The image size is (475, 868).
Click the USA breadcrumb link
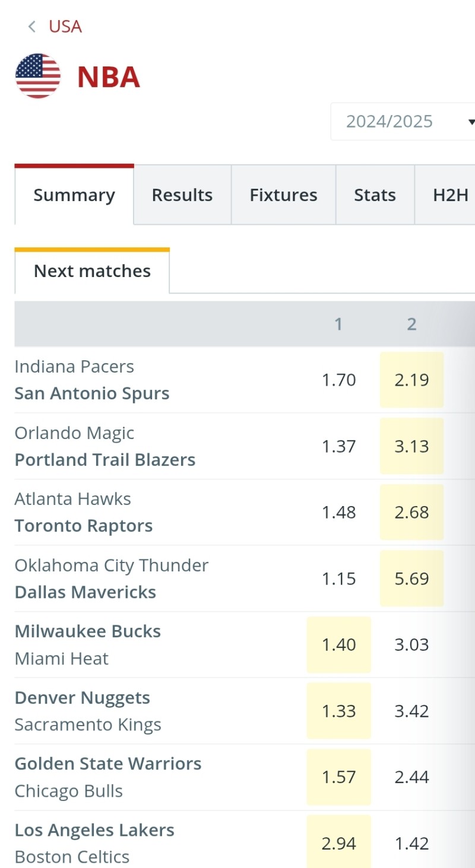point(65,27)
